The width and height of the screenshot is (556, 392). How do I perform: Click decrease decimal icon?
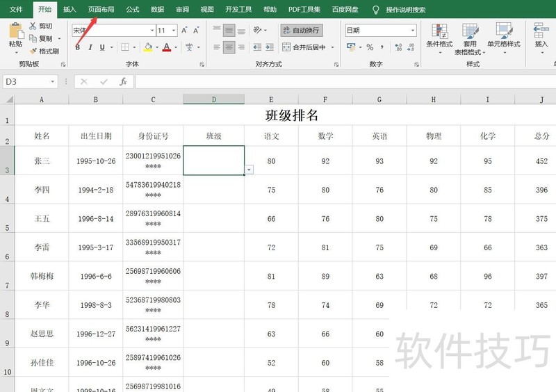[411, 47]
